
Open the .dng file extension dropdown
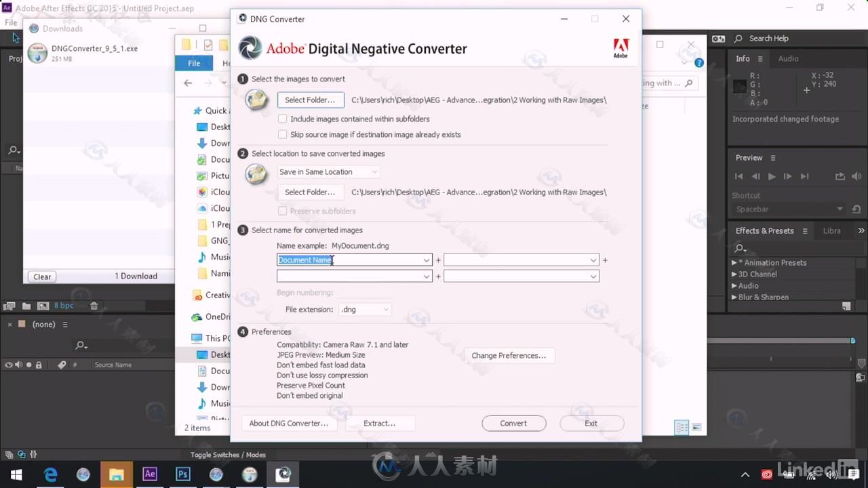click(x=366, y=309)
